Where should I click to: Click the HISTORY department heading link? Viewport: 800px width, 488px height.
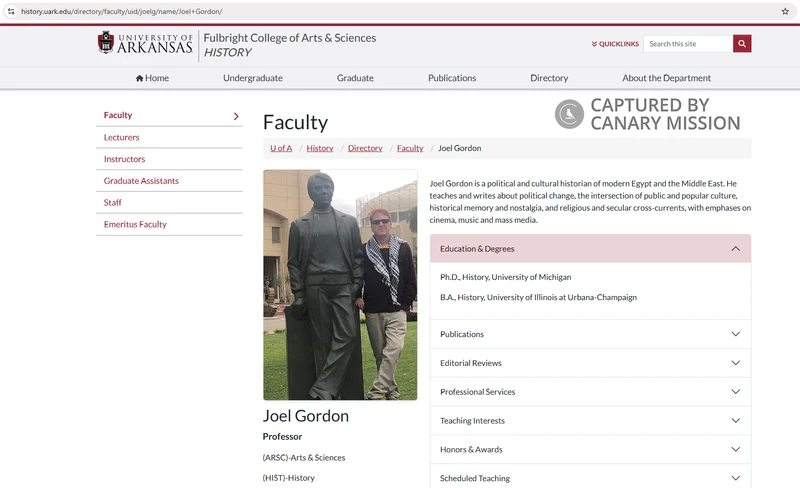pyautogui.click(x=228, y=53)
